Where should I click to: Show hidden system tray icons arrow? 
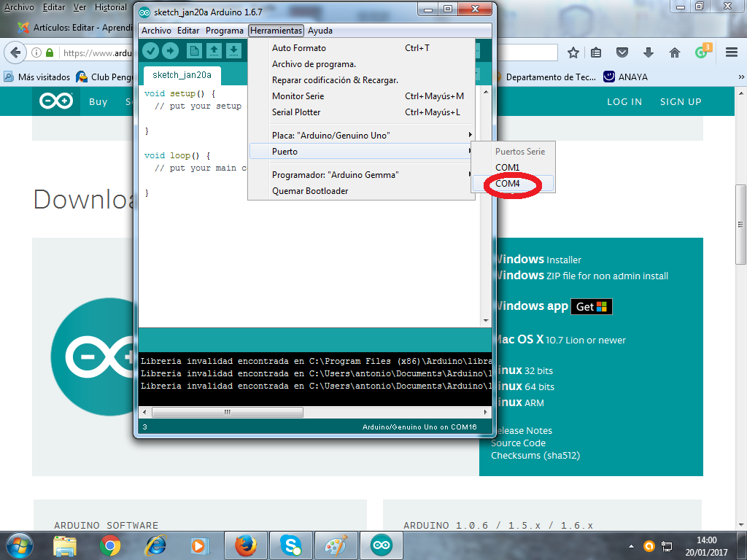[x=631, y=546]
